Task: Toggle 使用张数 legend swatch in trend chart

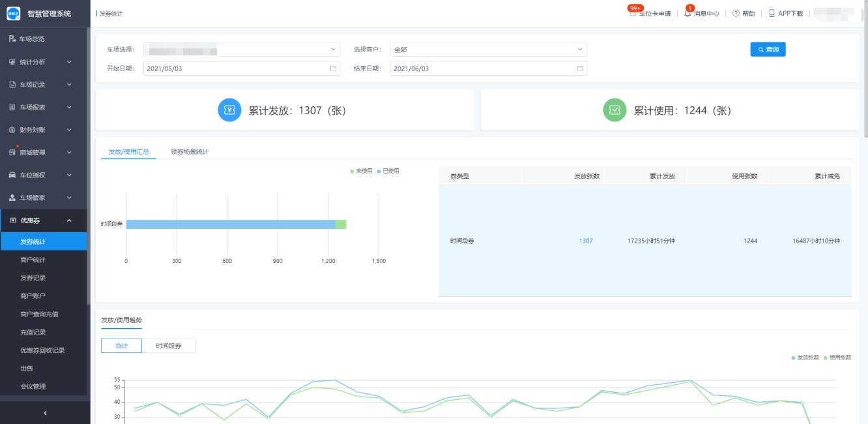Action: coord(826,357)
